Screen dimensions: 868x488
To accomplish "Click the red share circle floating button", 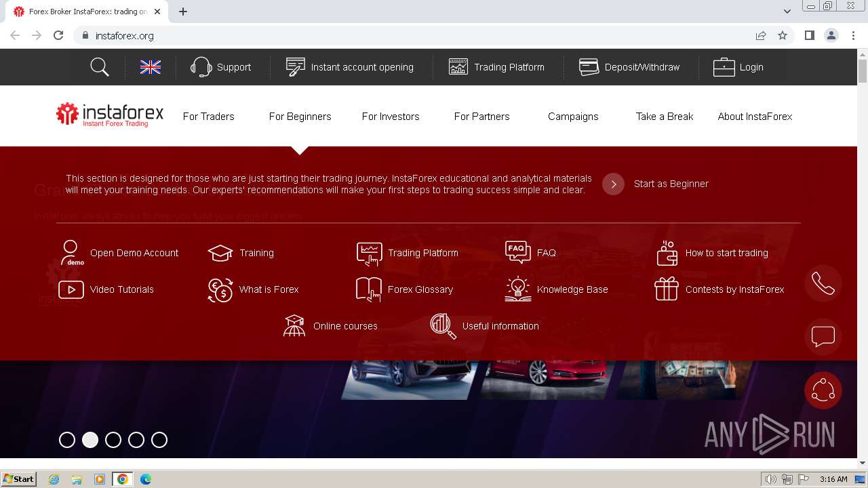I will coord(823,390).
